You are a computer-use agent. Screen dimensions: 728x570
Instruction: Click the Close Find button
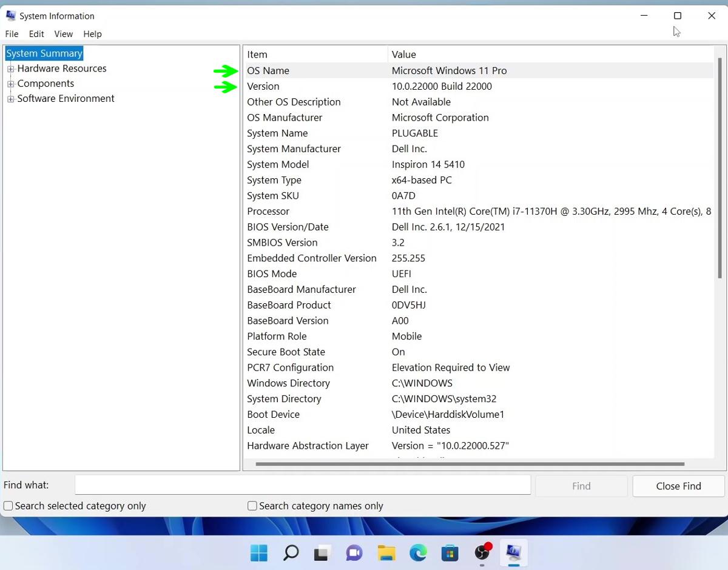coord(678,486)
